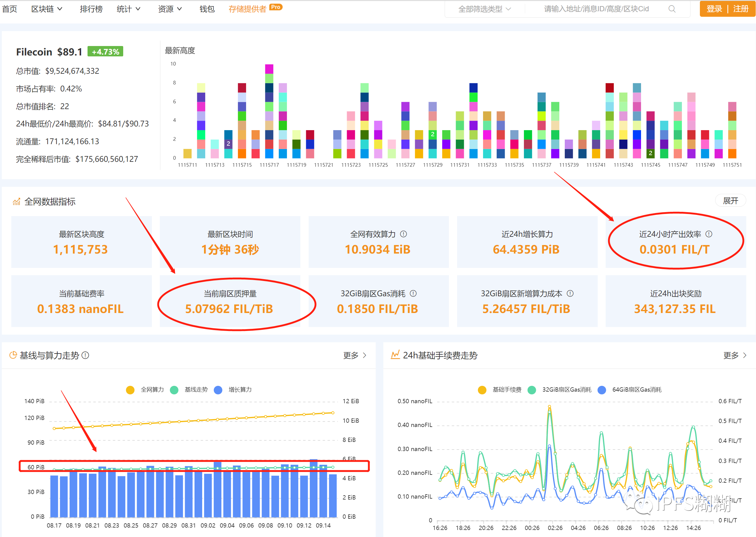Click info icon beside 基线与算力走势 title

(85, 355)
